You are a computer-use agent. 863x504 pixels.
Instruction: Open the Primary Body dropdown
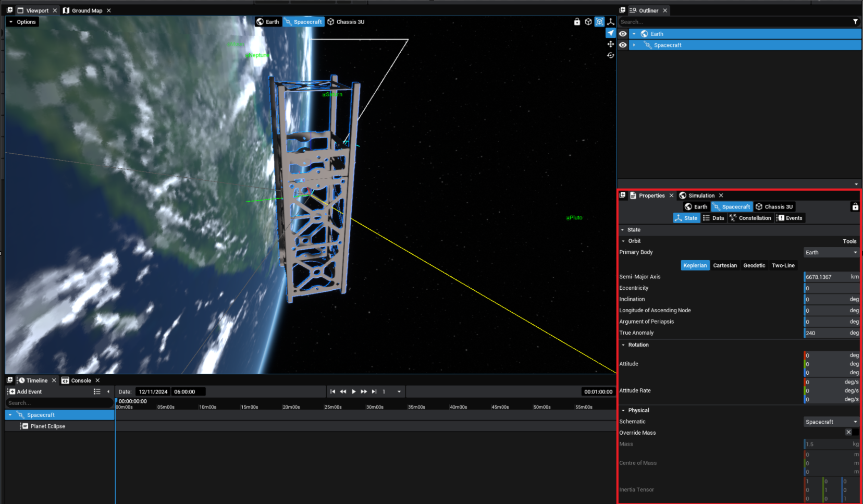tap(831, 253)
